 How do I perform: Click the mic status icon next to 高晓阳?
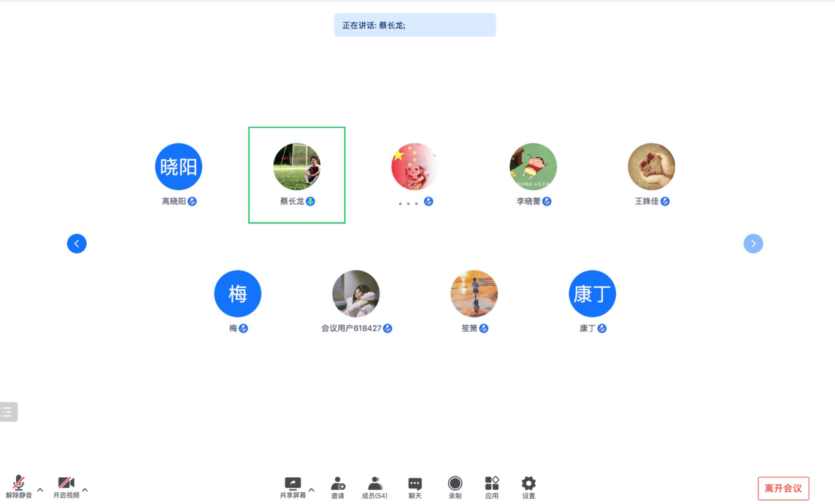click(192, 201)
